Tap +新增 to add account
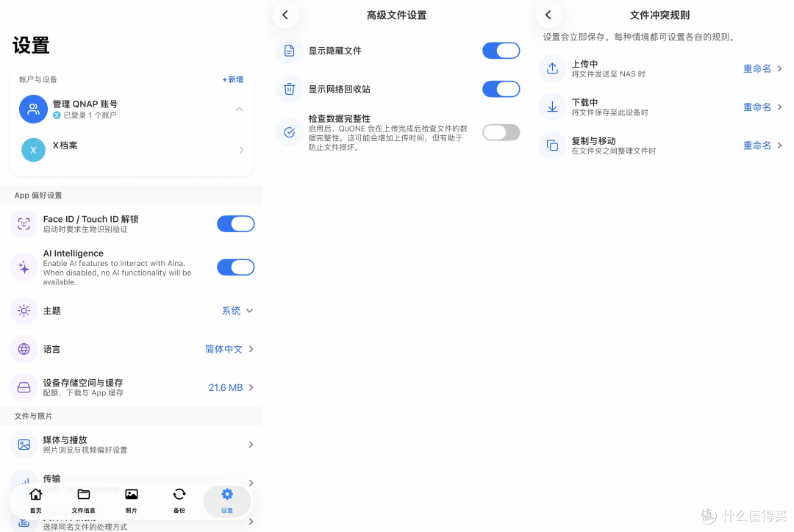Screen dimensions: 794x532 coord(233,79)
